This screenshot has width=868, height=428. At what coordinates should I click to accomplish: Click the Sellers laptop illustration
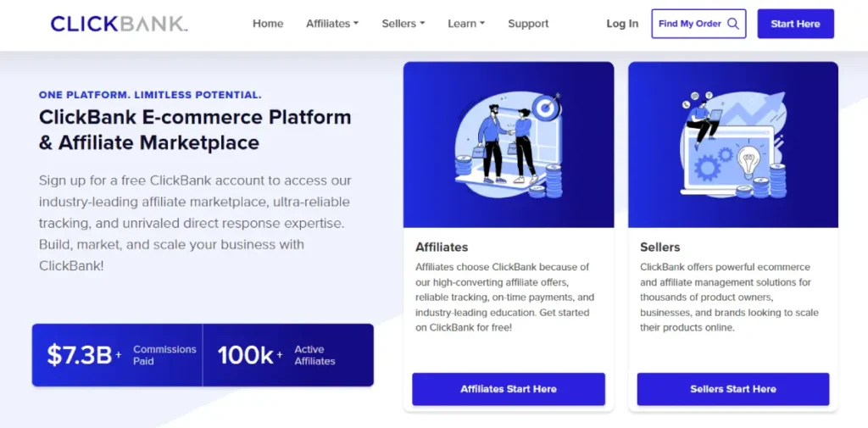pos(733,145)
